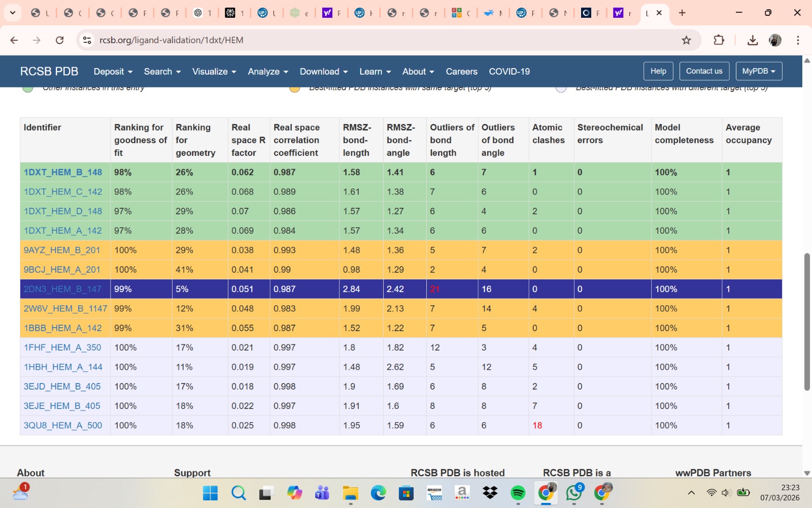Select COVID-19 in the navigation bar
This screenshot has height=508, width=812.
509,72
